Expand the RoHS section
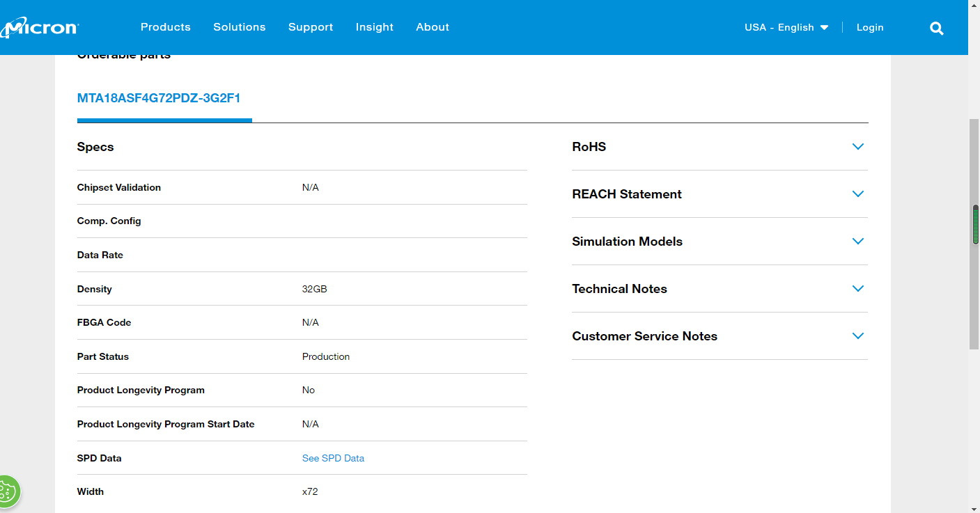 click(720, 147)
